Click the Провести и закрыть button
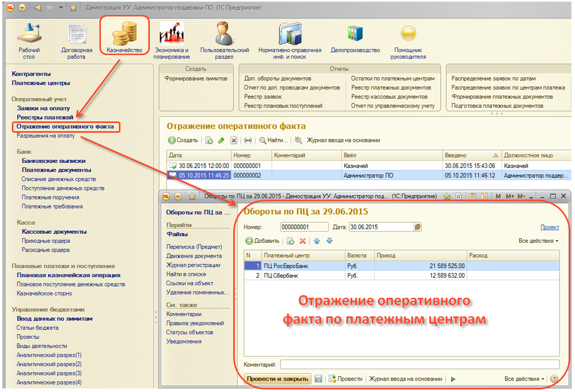Viewport: 575px width, 392px height. point(277,379)
